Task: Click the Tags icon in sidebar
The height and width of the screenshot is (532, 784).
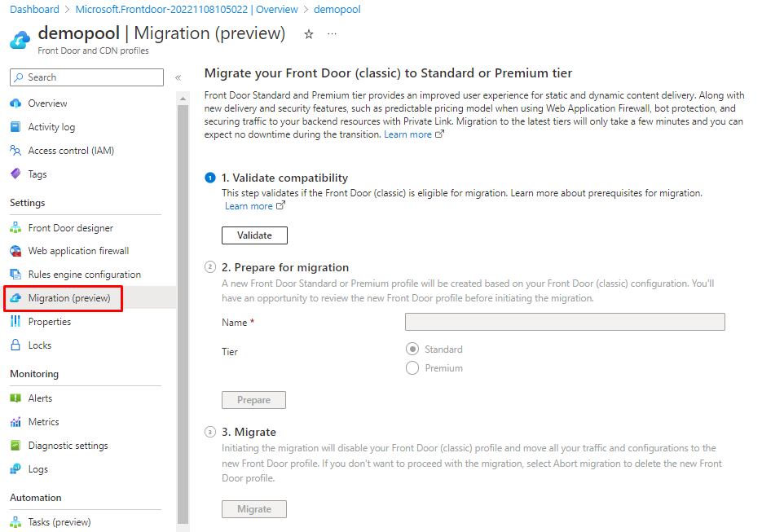Action: point(15,174)
